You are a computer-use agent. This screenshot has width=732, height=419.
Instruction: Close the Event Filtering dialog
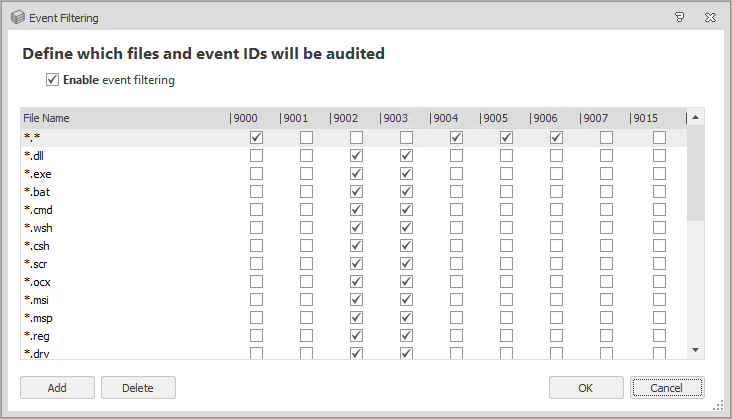coord(710,17)
